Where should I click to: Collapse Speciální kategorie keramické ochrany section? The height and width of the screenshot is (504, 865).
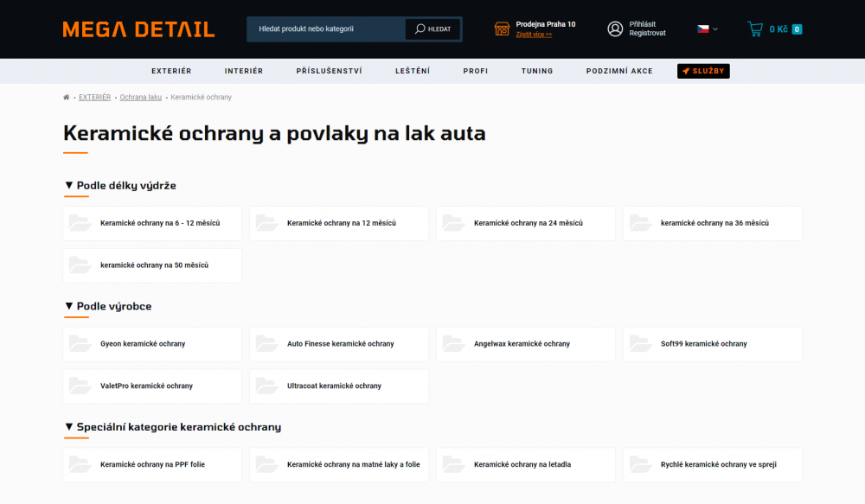click(69, 427)
